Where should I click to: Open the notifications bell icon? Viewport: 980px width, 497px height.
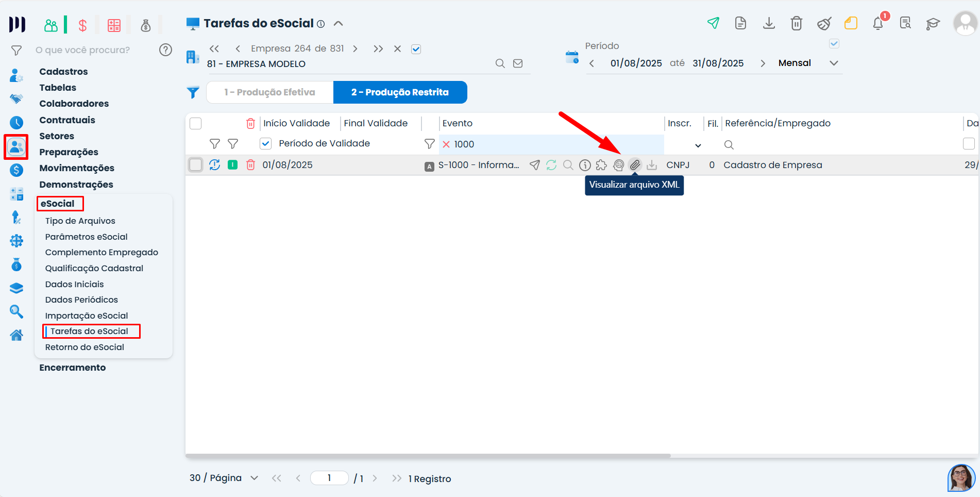click(878, 23)
